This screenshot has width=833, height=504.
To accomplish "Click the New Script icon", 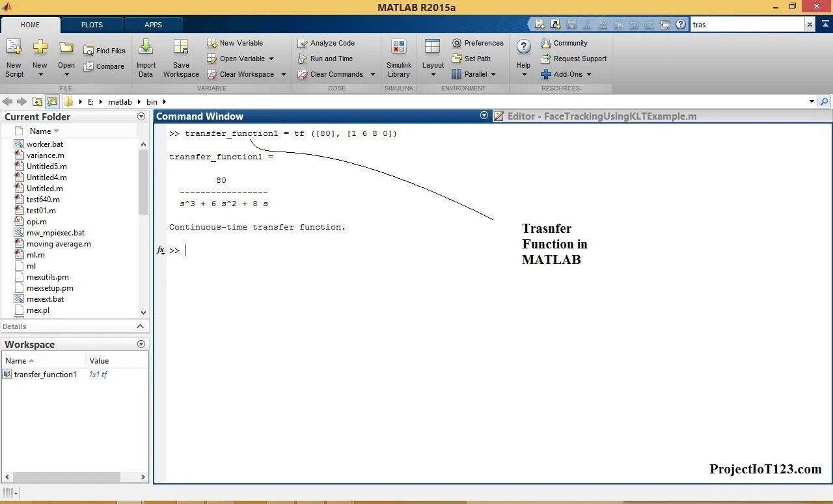I will [x=14, y=48].
